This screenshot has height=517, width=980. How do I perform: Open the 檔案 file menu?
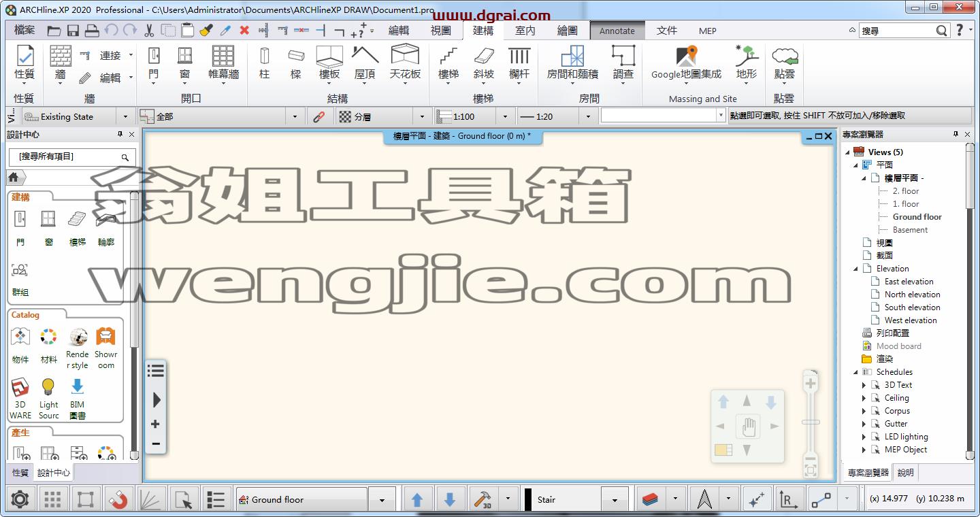(x=24, y=31)
